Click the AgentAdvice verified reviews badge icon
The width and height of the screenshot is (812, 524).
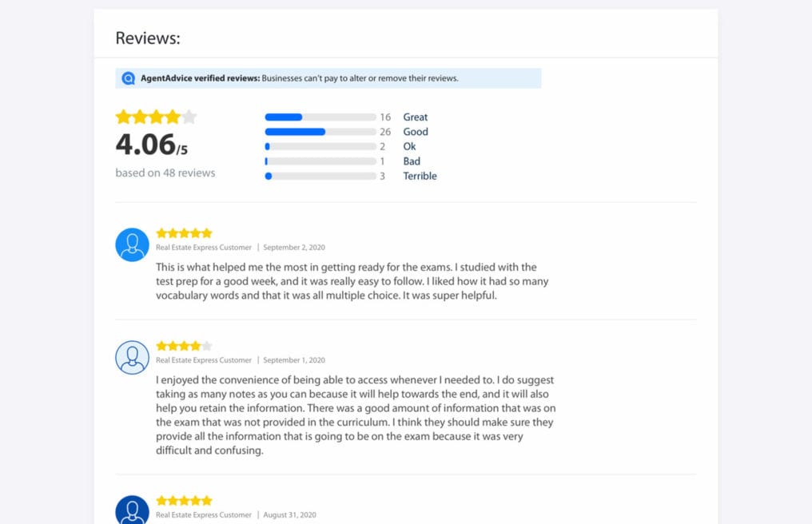point(128,78)
